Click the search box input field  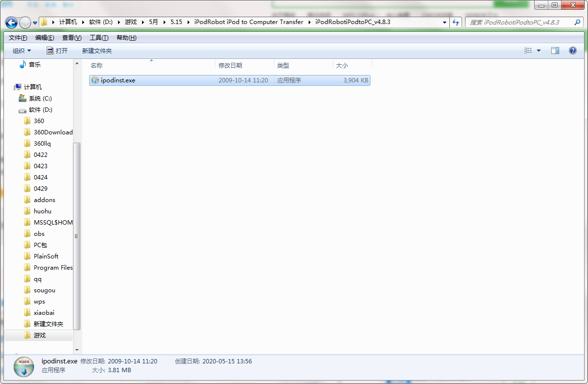pyautogui.click(x=520, y=22)
